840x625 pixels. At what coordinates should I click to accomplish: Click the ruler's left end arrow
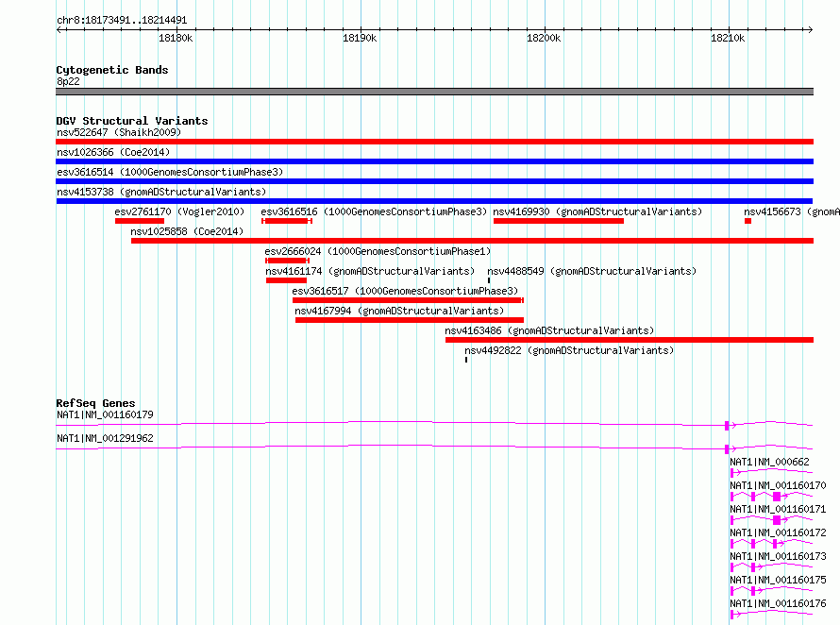(59, 29)
